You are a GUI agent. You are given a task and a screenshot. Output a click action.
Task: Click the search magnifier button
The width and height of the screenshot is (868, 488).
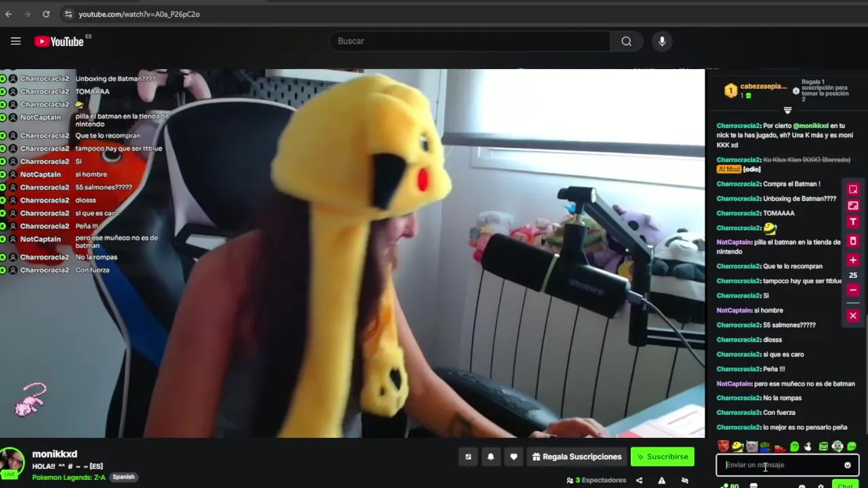point(626,41)
